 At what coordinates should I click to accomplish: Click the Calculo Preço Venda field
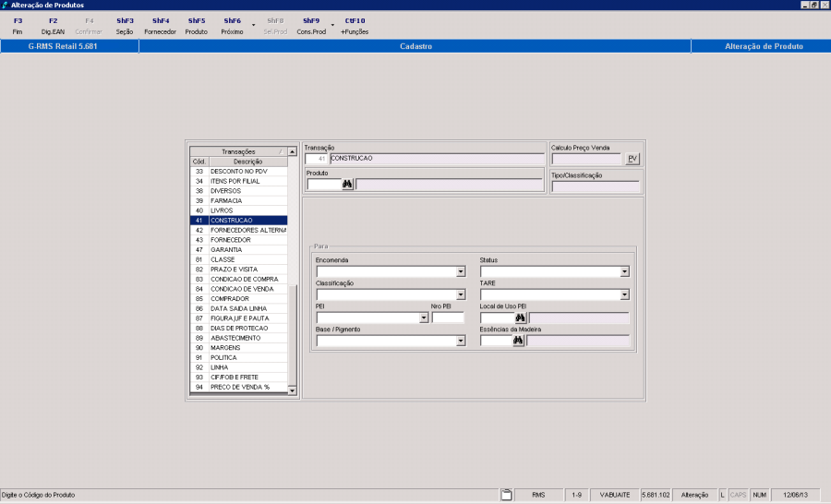click(586, 159)
